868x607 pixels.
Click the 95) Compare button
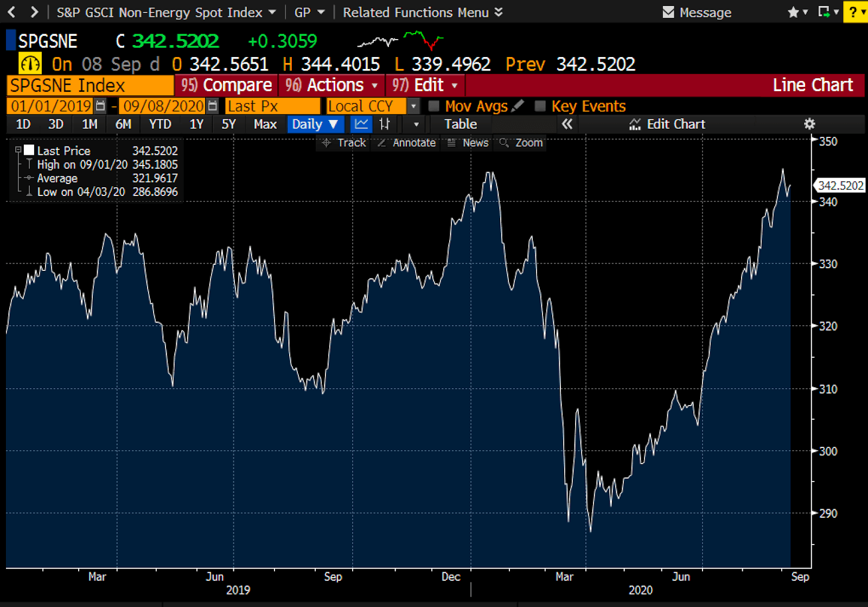(x=226, y=85)
